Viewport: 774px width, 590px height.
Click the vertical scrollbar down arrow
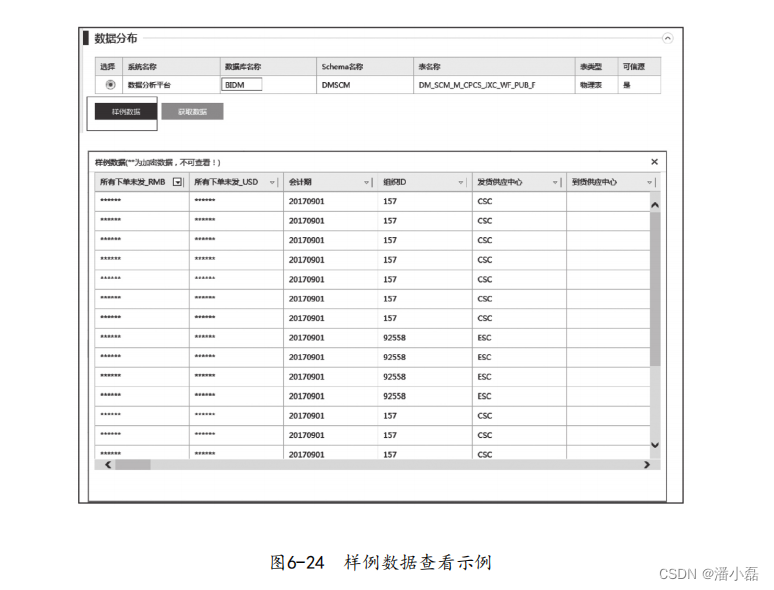(x=655, y=445)
